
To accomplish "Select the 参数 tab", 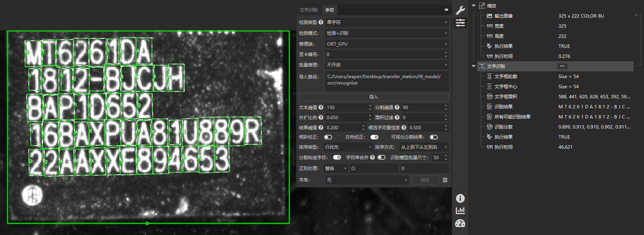I will tap(330, 10).
